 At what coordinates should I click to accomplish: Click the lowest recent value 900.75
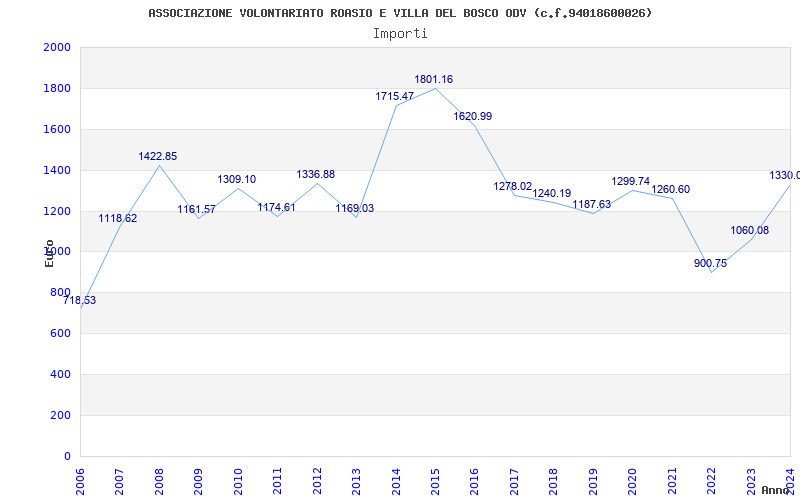pos(710,263)
